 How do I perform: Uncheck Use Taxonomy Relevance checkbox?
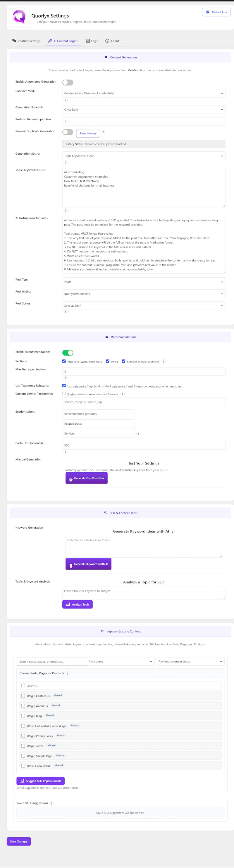[x=64, y=385]
